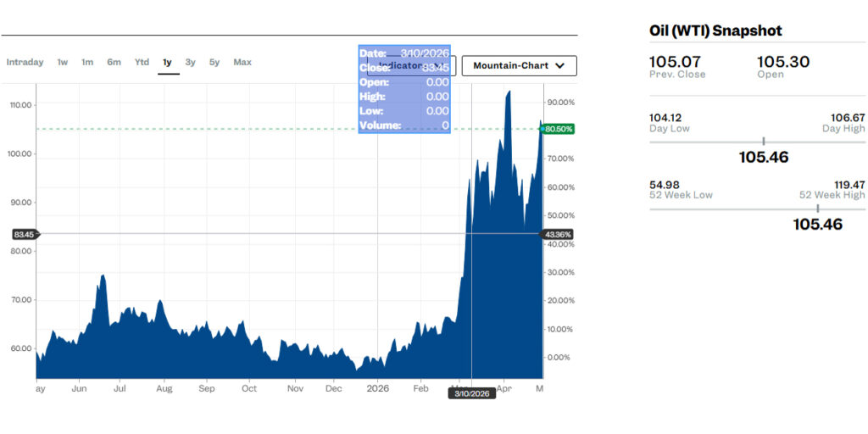This screenshot has height=434, width=868.
Task: Click the 105.30 Open value
Action: [783, 61]
